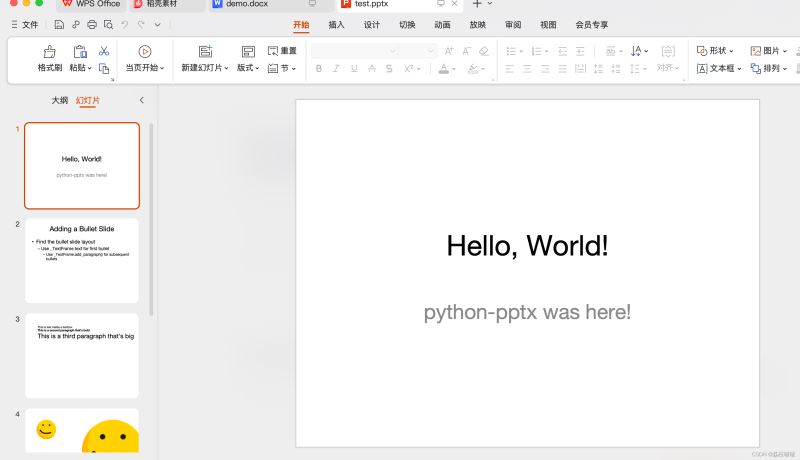This screenshot has width=800, height=460.
Task: Toggle Bold formatting
Action: [318, 68]
